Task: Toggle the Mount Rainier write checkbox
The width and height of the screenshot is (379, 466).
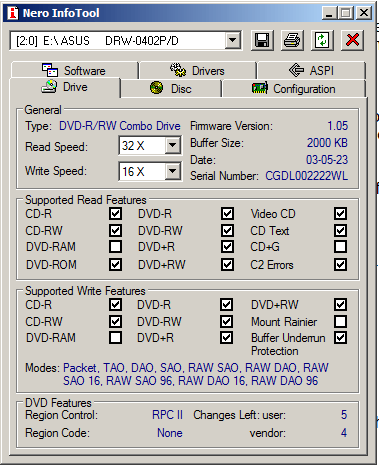Action: [x=340, y=322]
